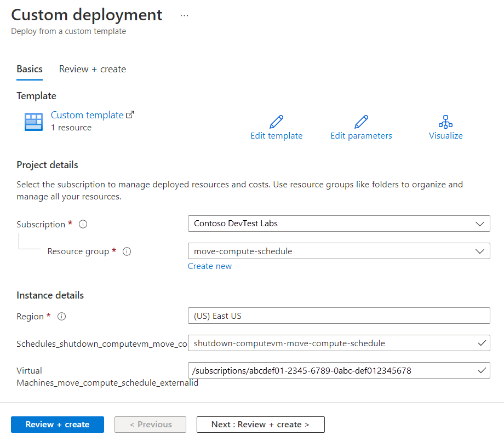Select the Basics tab
504x441 pixels.
coord(29,69)
